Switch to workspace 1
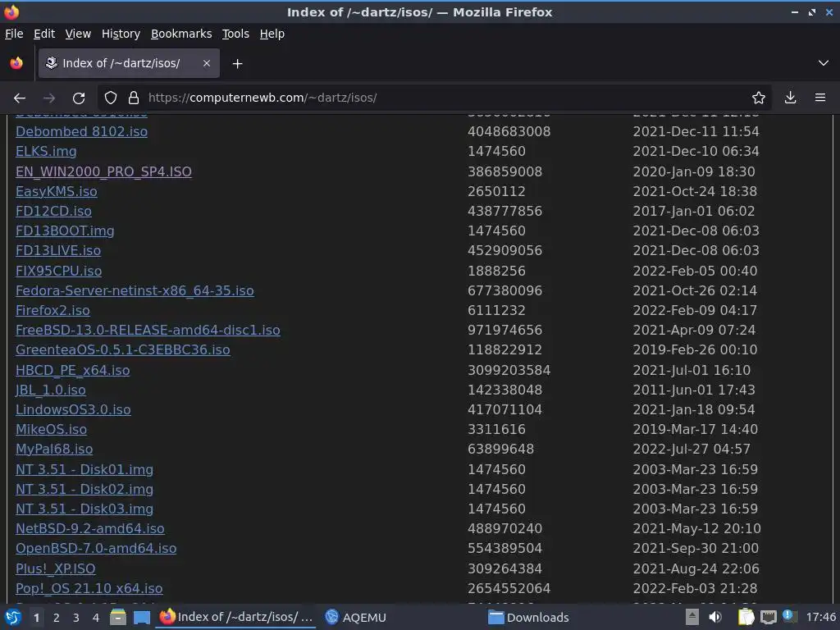 (36, 619)
